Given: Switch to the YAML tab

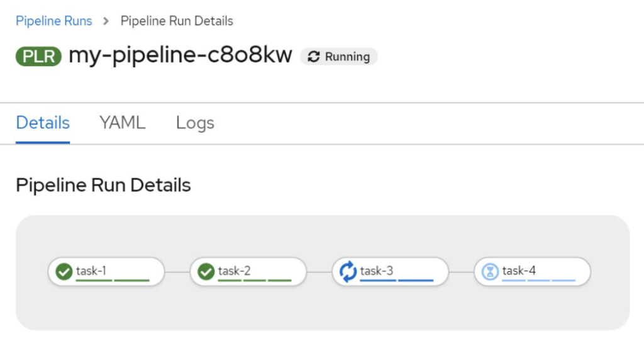Looking at the screenshot, I should (123, 123).
